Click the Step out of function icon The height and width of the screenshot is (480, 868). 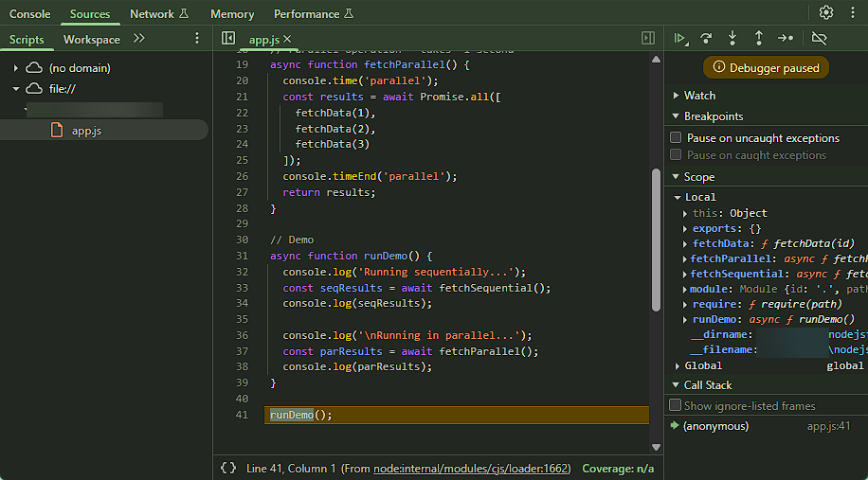click(759, 39)
